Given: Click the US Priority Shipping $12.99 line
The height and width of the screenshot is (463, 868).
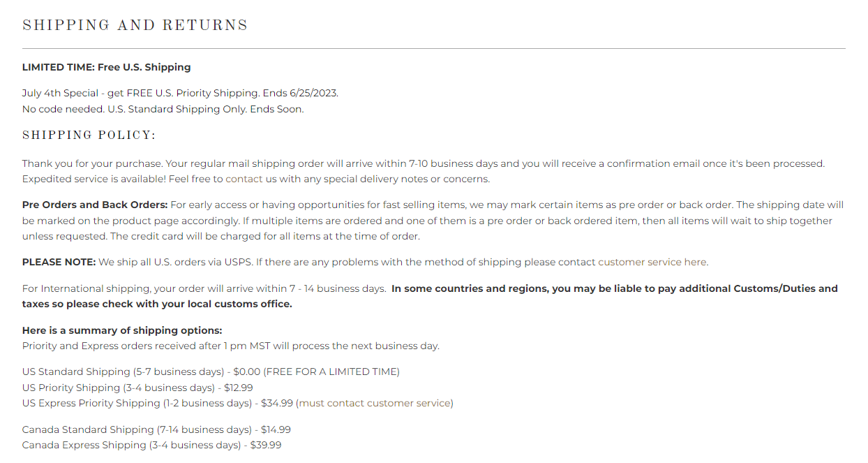Looking at the screenshot, I should tap(137, 388).
